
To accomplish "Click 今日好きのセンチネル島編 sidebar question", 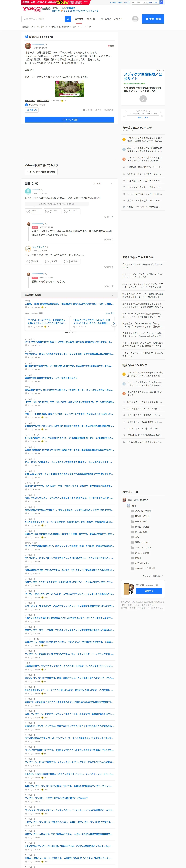I will coord(142,266).
